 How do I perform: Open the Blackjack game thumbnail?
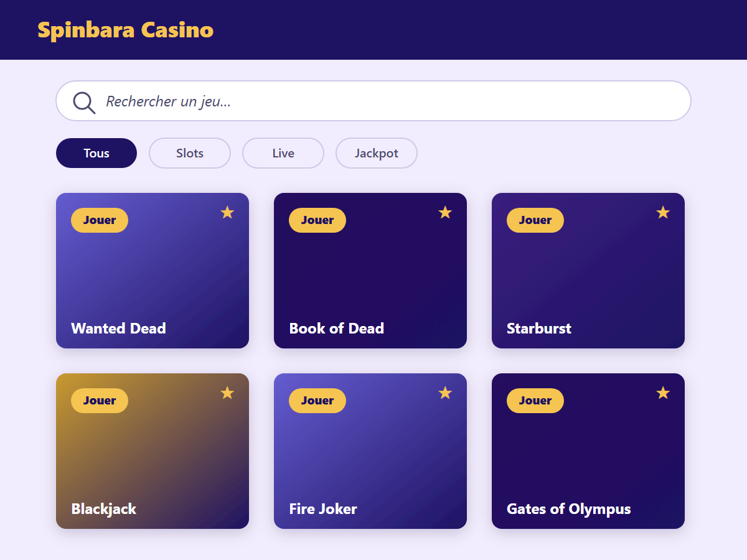153,451
